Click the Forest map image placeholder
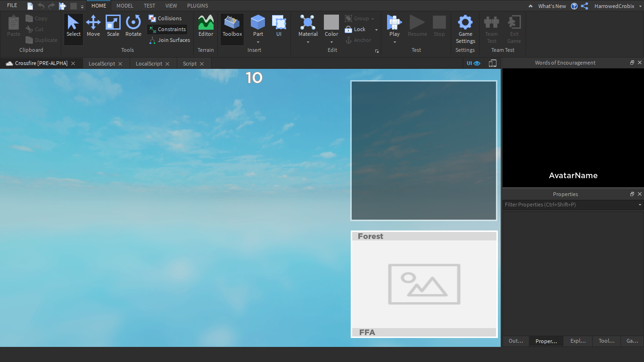Image resolution: width=644 pixels, height=362 pixels. [424, 284]
